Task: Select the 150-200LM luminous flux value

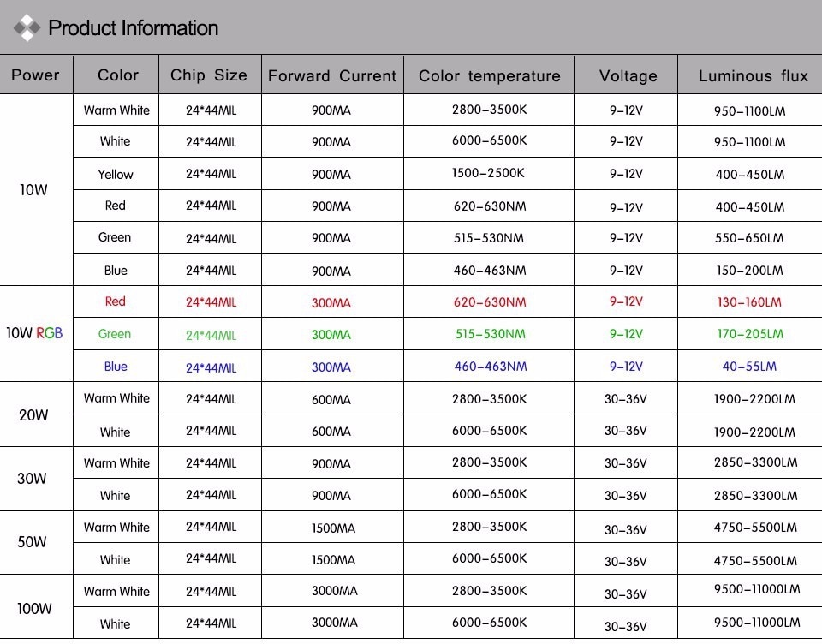Action: coord(749,271)
